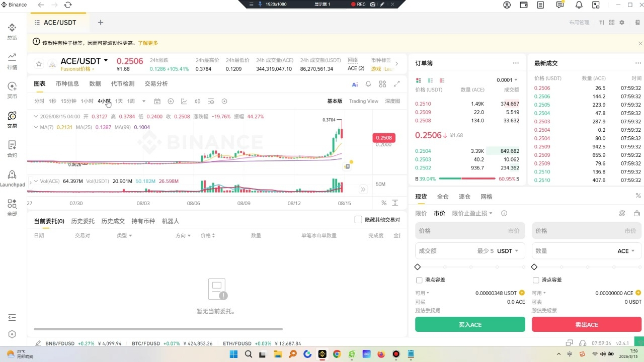Switch chart to Basic (基本版) view
The image size is (644, 362).
tap(335, 101)
